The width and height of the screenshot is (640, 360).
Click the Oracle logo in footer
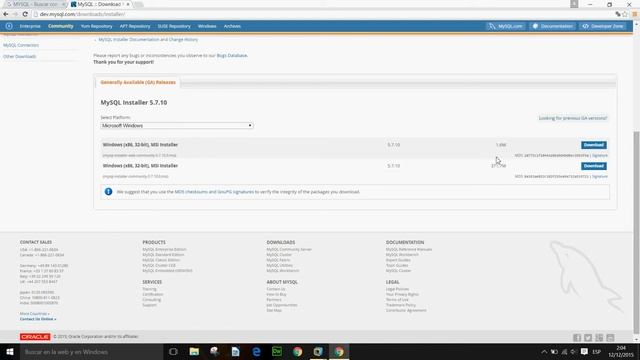[x=35, y=337]
